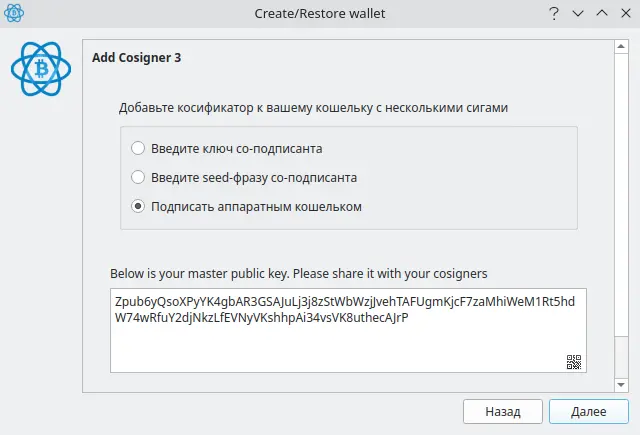Viewport: 640px width, 435px height.
Task: Click the scrollbar down arrow
Action: pyautogui.click(x=621, y=384)
